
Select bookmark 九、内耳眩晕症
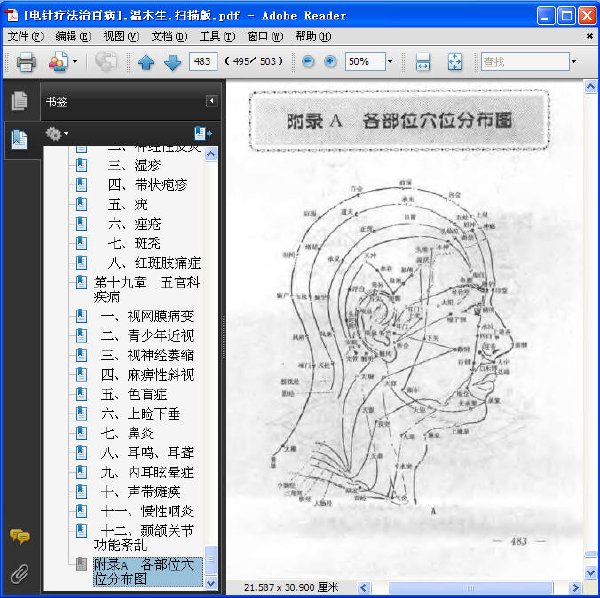(147, 473)
